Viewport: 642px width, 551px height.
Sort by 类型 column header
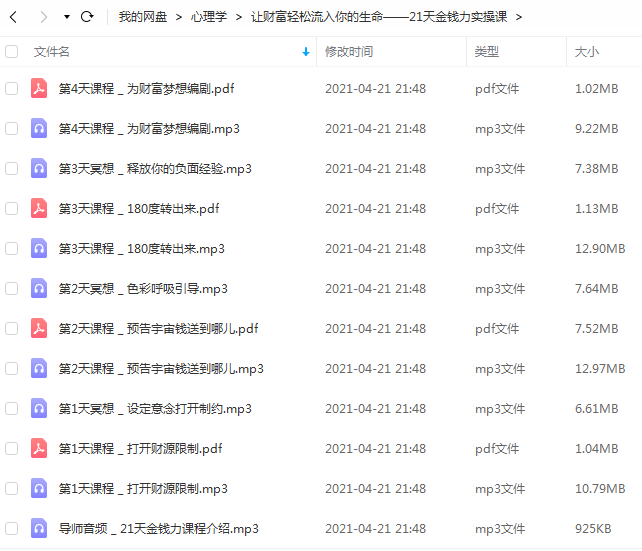[486, 52]
